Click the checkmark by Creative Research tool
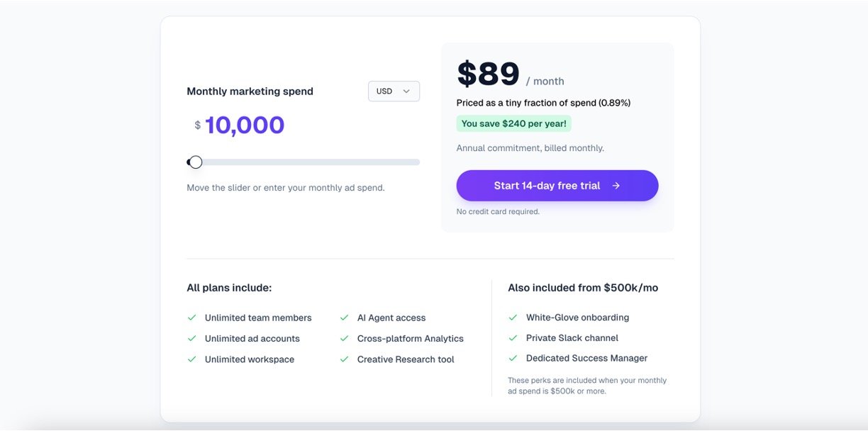This screenshot has height=431, width=868. coord(344,359)
